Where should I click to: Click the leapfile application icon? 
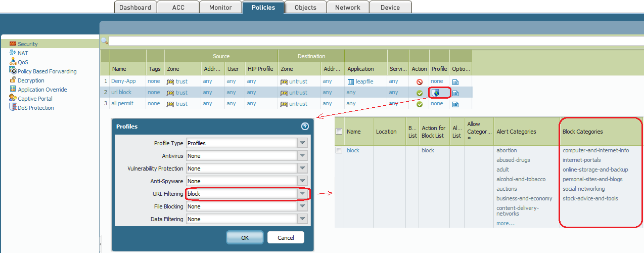351,81
